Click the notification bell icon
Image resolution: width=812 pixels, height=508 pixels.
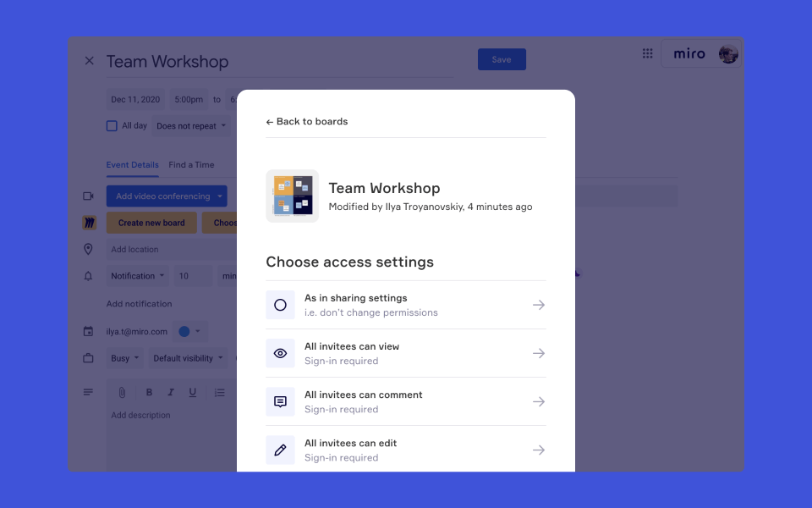click(88, 276)
